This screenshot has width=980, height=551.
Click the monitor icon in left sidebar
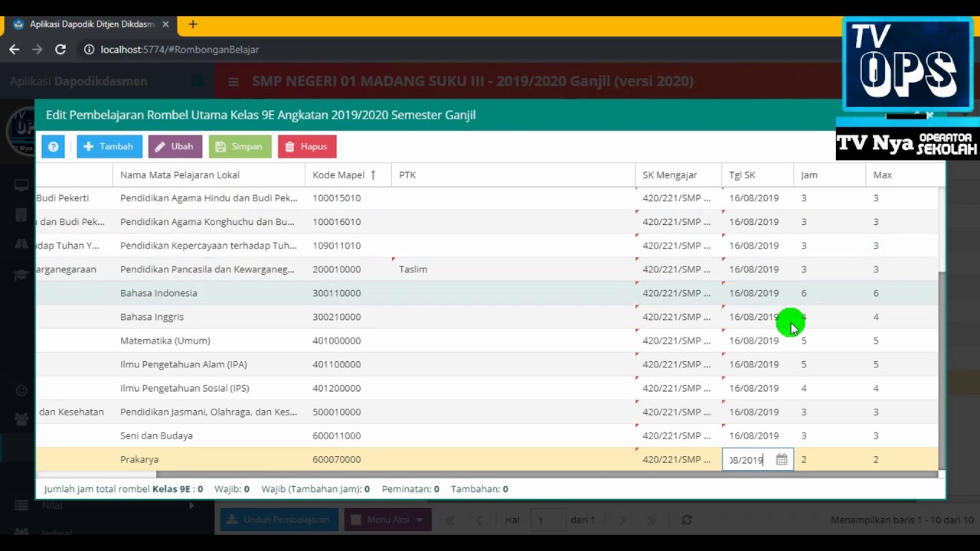(x=21, y=185)
